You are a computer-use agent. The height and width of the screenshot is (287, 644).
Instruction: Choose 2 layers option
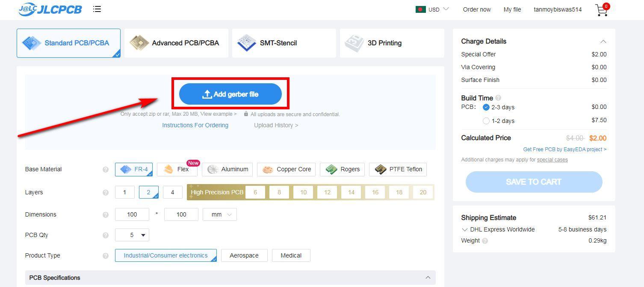point(149,192)
